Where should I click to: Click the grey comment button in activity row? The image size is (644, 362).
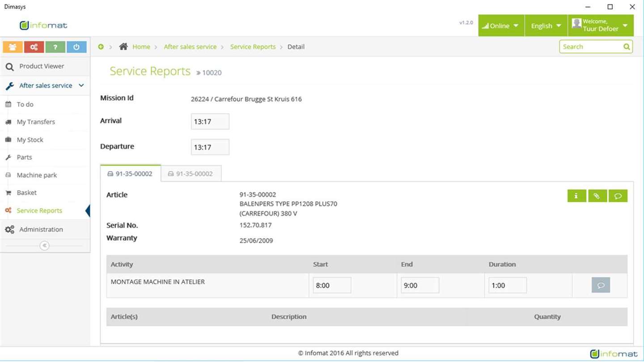601,285
